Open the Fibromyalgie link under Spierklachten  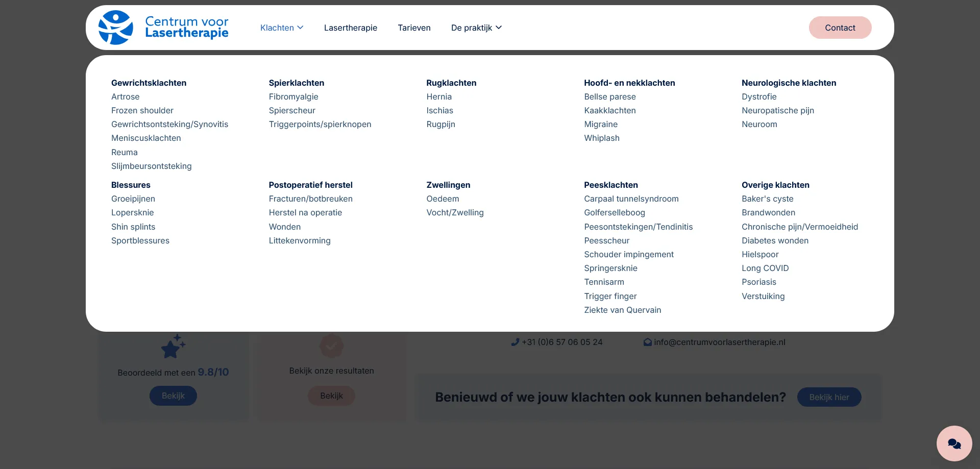coord(293,96)
